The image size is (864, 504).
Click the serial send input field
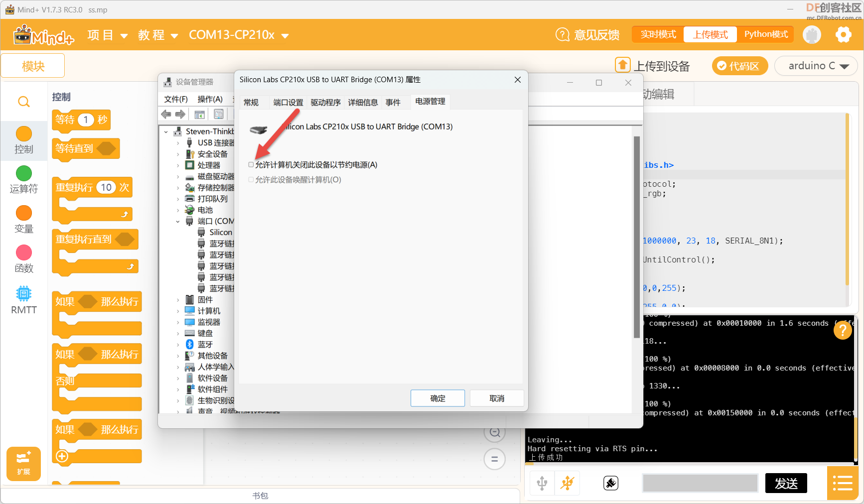(x=700, y=483)
